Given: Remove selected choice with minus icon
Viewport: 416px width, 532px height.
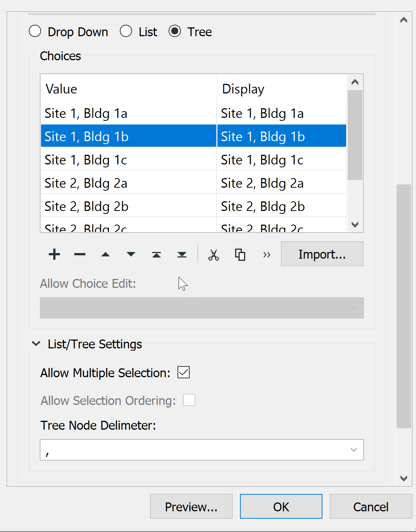Looking at the screenshot, I should pyautogui.click(x=80, y=255).
